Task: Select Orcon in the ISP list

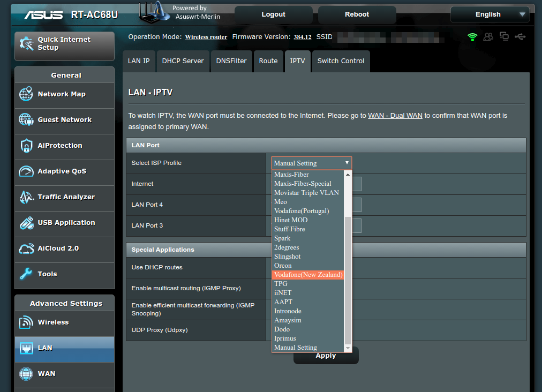Action: (x=307, y=266)
